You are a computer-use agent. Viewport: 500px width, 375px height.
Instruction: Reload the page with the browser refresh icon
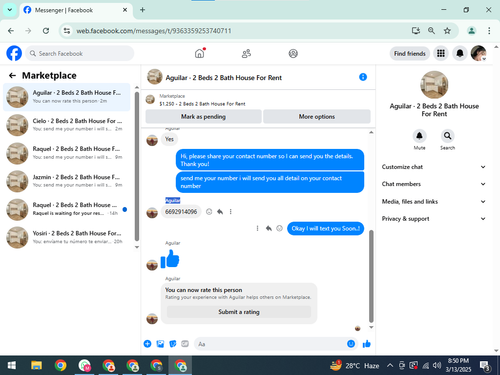46,31
